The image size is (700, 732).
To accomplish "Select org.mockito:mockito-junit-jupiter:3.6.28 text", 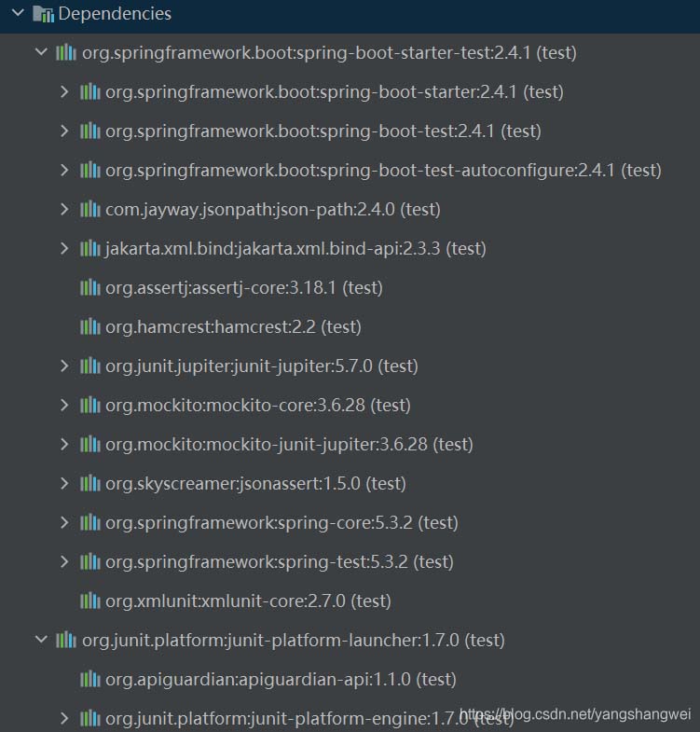I will point(289,445).
